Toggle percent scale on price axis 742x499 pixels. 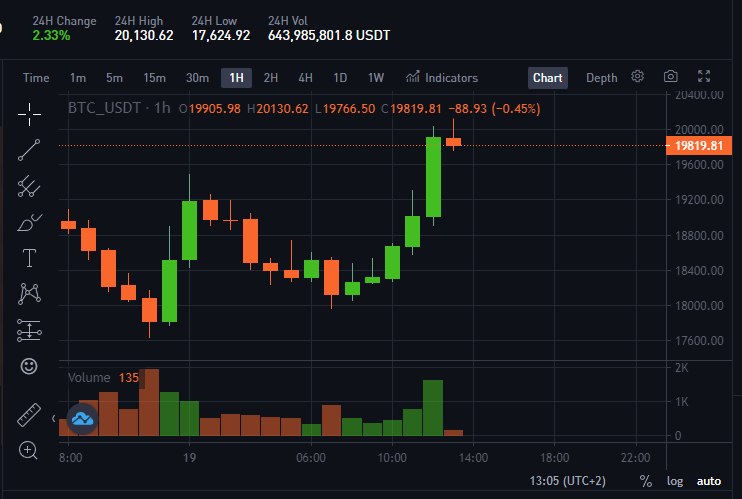pyautogui.click(x=645, y=481)
